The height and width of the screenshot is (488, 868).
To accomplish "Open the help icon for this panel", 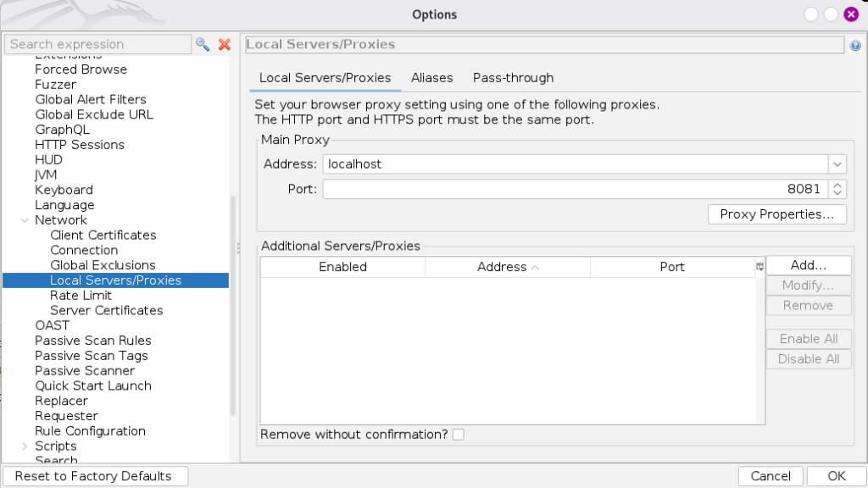I will (855, 46).
